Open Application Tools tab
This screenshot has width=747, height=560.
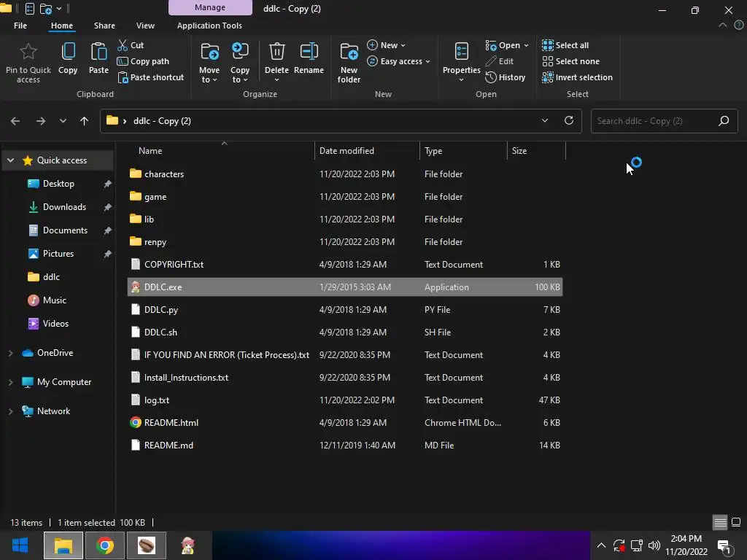[209, 26]
